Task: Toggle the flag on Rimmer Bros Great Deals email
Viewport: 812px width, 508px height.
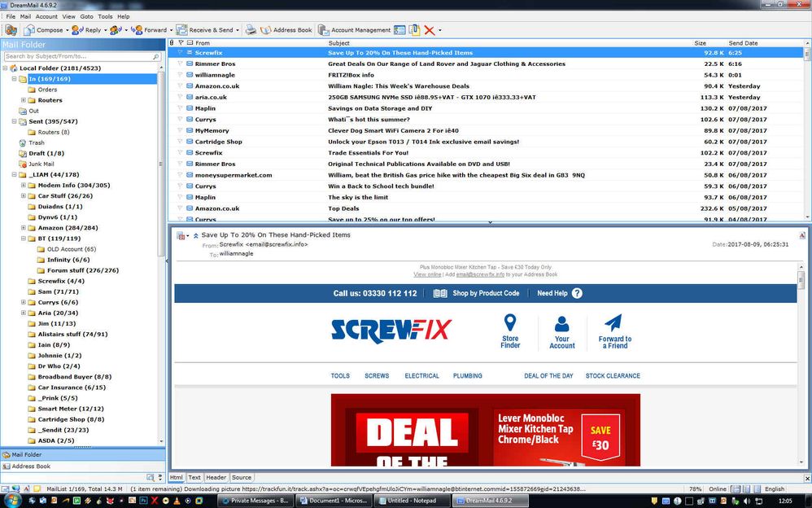Action: (x=180, y=63)
